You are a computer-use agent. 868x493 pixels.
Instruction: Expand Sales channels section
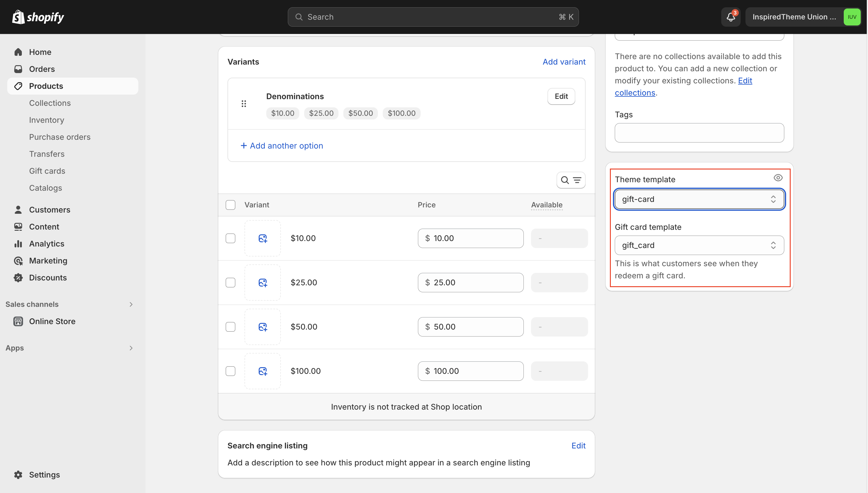[x=131, y=304]
